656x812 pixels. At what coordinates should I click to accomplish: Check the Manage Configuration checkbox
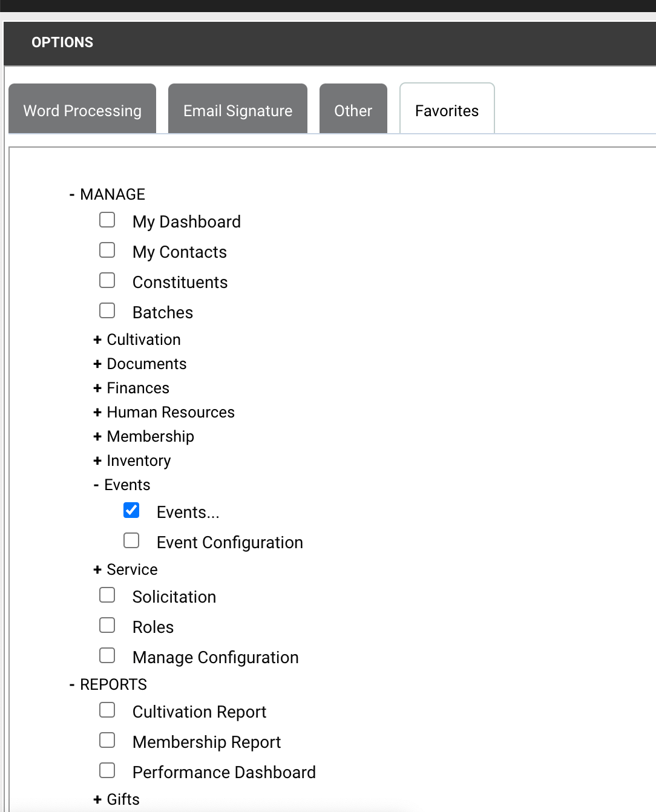[107, 655]
